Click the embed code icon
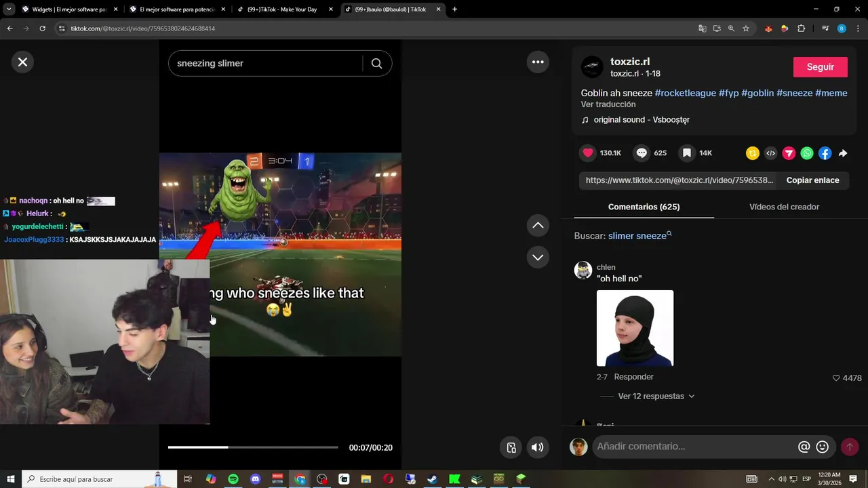Screen dimensions: 868x488 tap(770, 153)
